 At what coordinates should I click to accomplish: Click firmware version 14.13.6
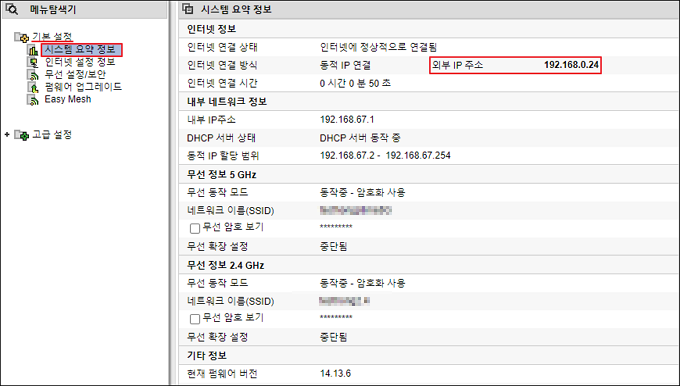click(x=335, y=373)
